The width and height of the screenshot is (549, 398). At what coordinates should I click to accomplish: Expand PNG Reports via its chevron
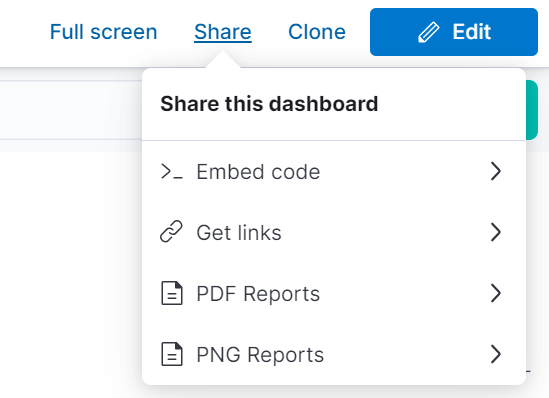496,354
